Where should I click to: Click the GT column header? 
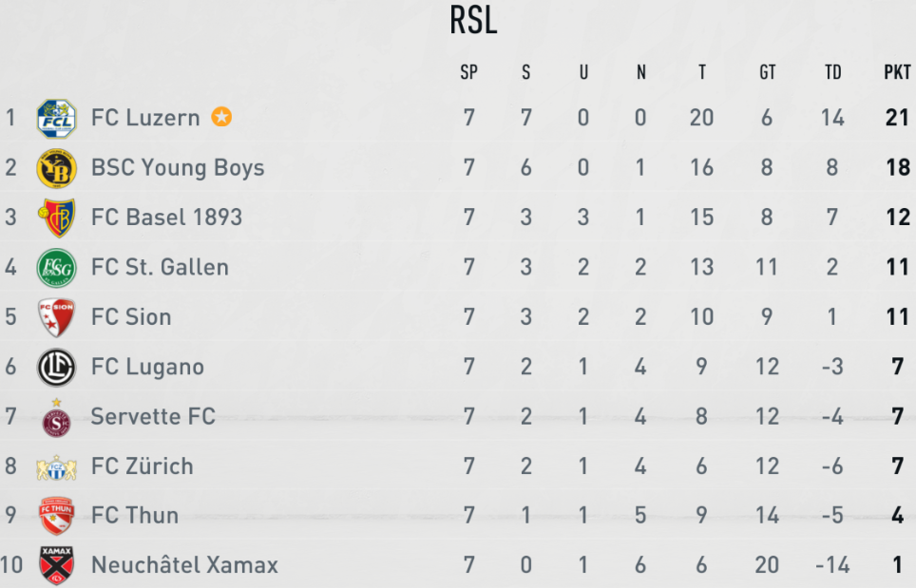(767, 72)
